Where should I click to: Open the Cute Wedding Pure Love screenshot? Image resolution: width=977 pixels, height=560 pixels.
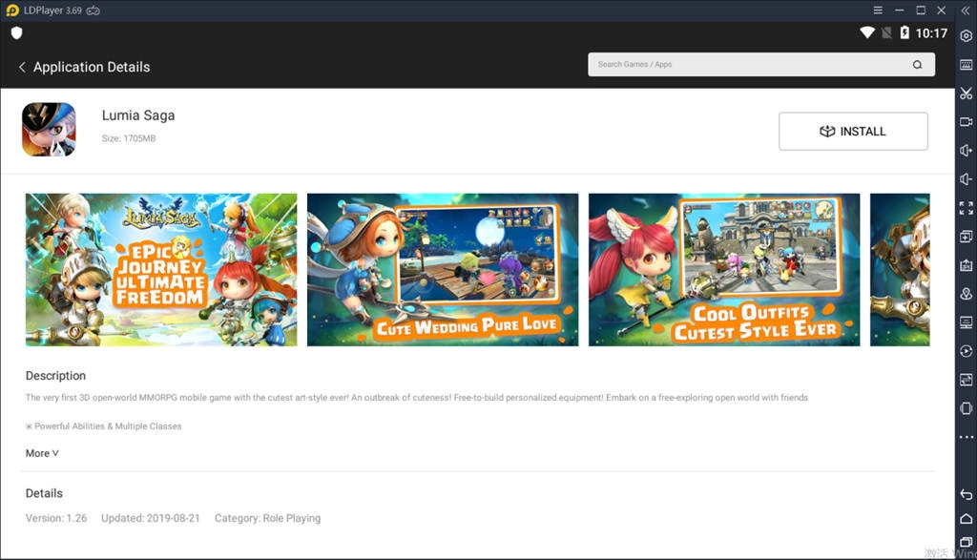pos(442,269)
